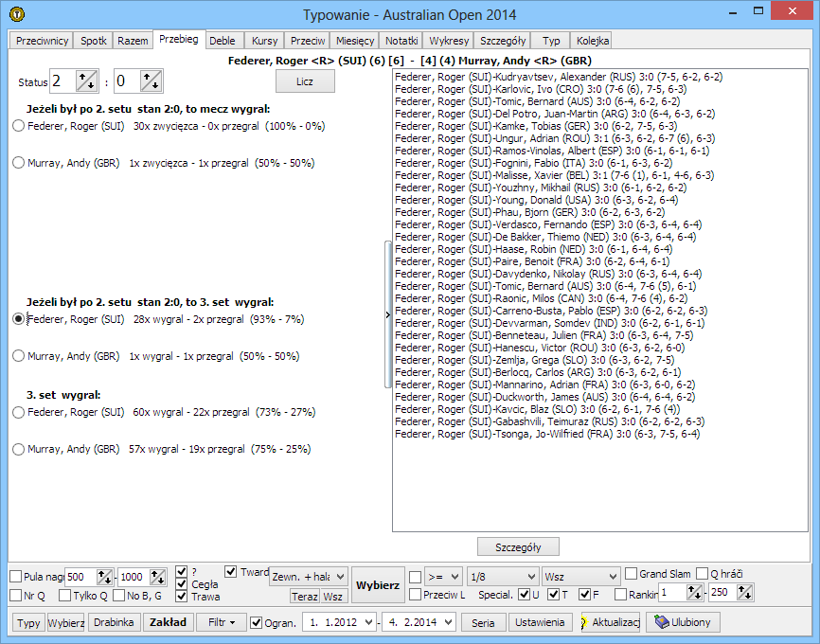Click the Szczegóły button below the match list
Viewport: 820px width, 644px height.
pyautogui.click(x=518, y=547)
